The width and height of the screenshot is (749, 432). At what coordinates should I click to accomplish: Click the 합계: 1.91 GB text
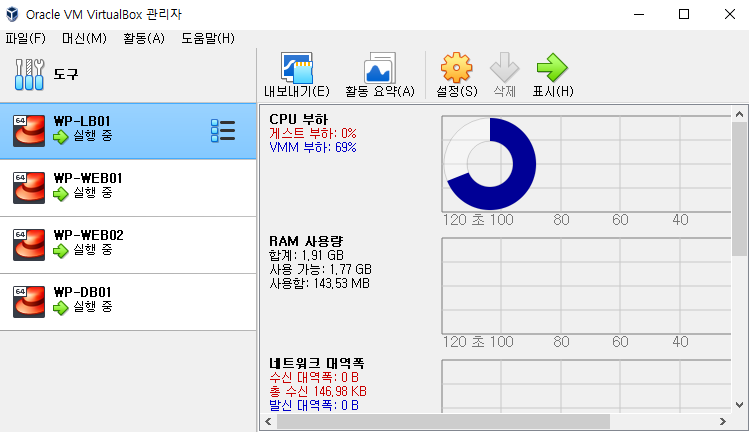tap(306, 255)
